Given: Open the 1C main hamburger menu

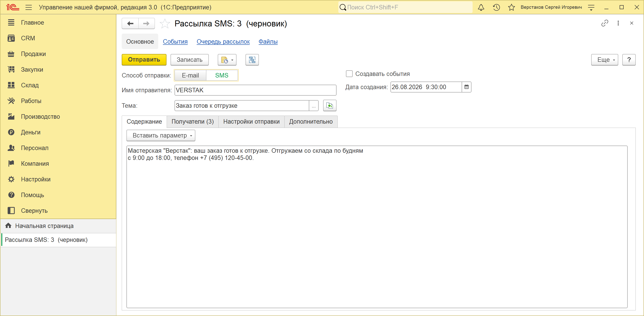Looking at the screenshot, I should 29,7.
